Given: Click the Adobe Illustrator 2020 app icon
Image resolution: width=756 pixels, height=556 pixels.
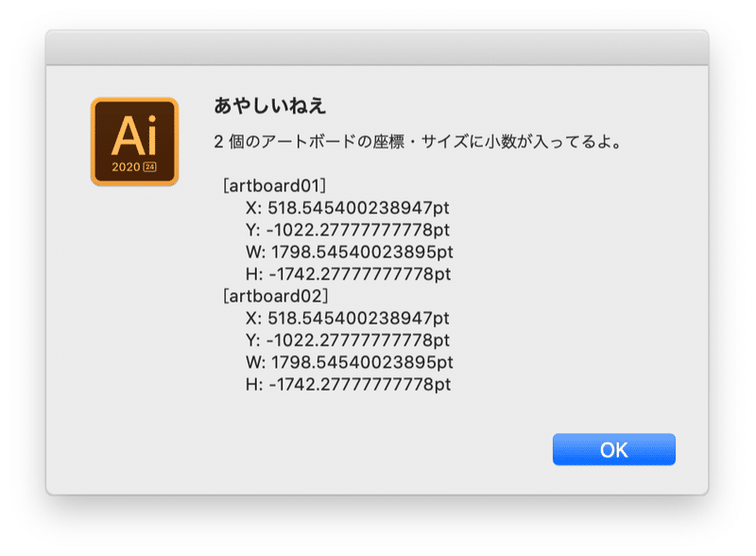Looking at the screenshot, I should point(134,142).
